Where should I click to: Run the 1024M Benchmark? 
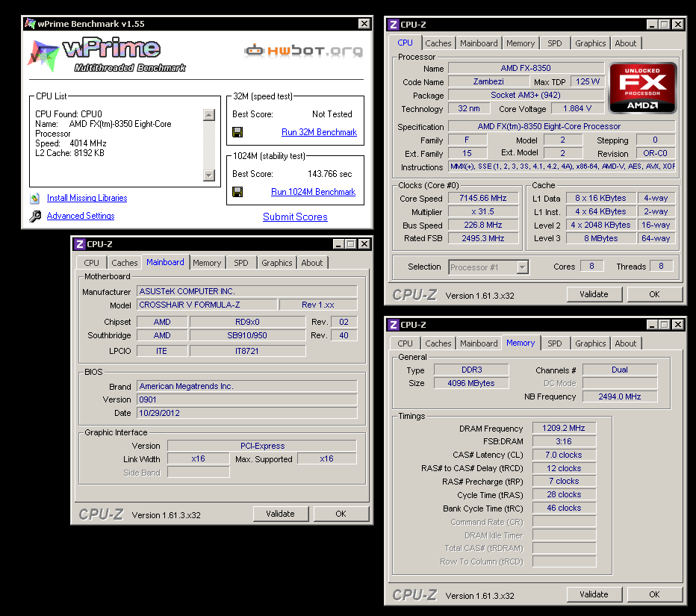(314, 192)
